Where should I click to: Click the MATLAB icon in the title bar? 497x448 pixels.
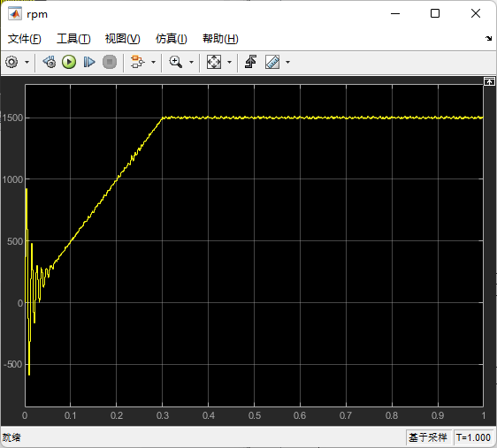[x=15, y=14]
